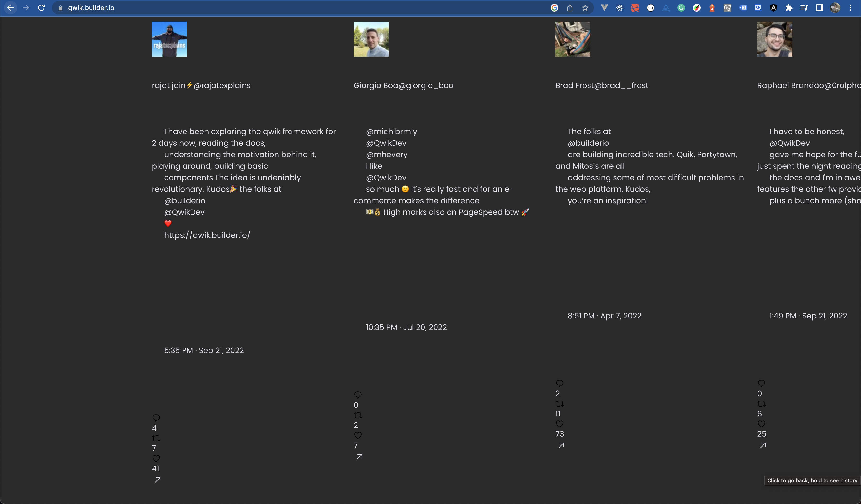Click @QwikDev mention in rajat's tweet

click(184, 212)
